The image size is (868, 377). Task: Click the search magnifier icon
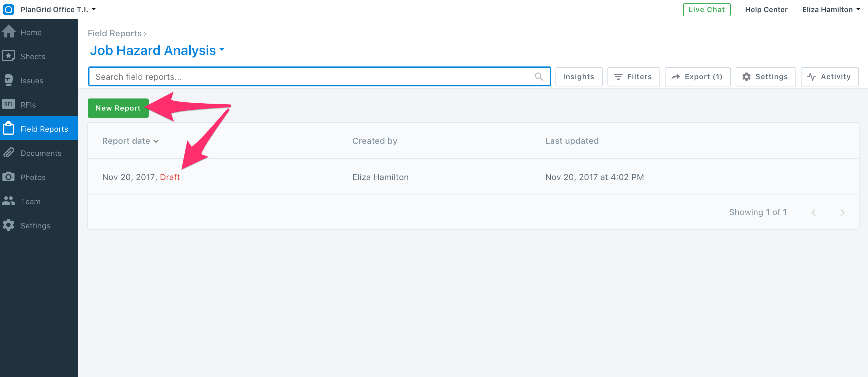(x=539, y=77)
